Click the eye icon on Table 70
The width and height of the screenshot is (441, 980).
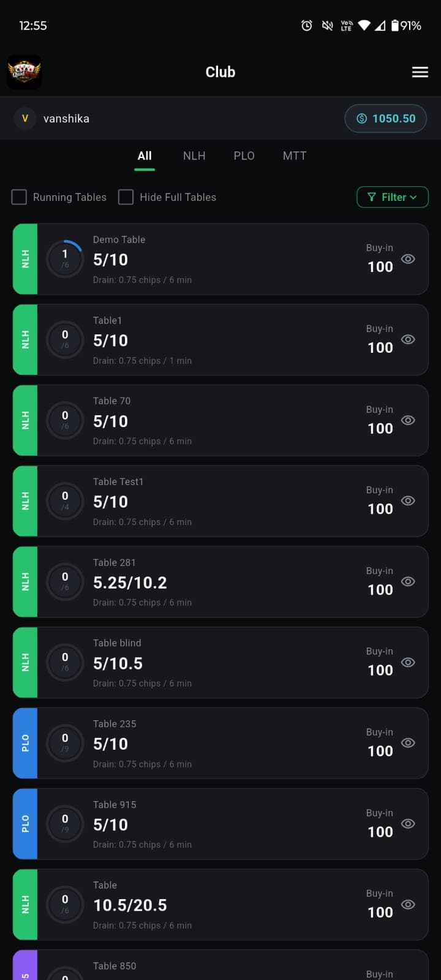click(408, 420)
